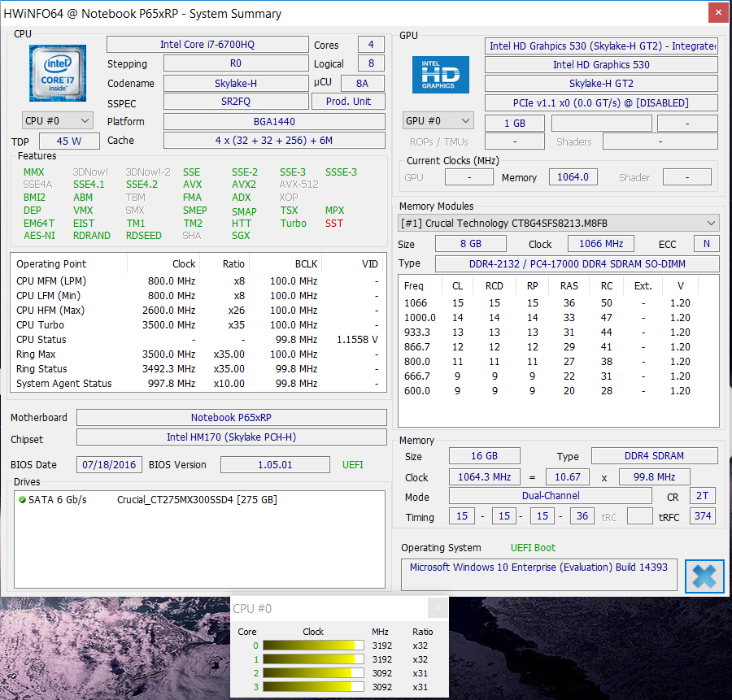Click the RDSEED feature label
The image size is (732, 700).
coord(143,236)
